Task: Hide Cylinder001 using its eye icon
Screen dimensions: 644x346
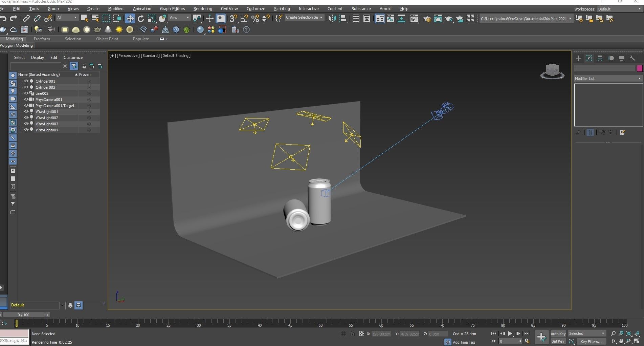Action: coord(26,81)
